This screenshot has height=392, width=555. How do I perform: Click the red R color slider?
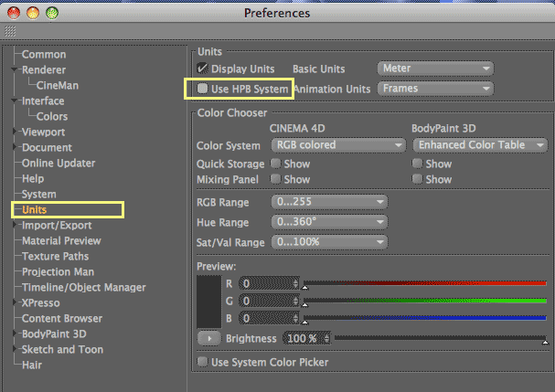point(425,283)
